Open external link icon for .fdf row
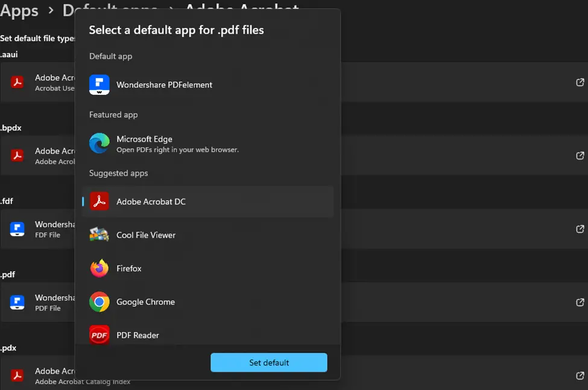This screenshot has height=390, width=588. pyautogui.click(x=580, y=229)
